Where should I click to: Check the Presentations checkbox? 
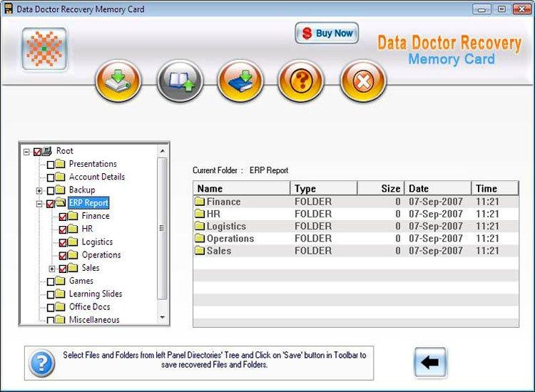pos(51,165)
